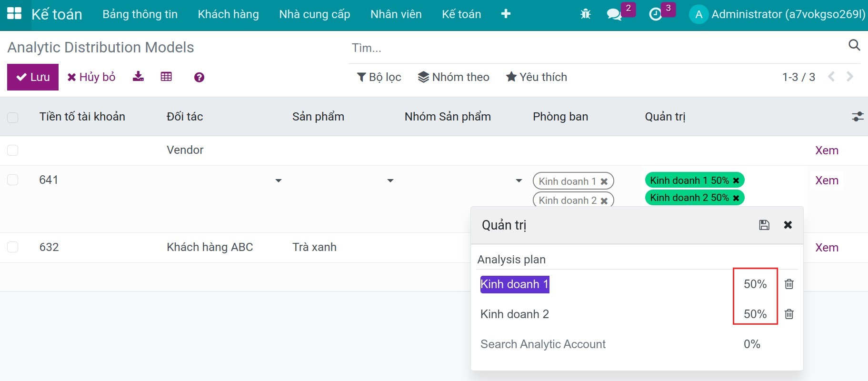
Task: Edit Kinh doanh 2 percentage 50%
Action: 755,314
